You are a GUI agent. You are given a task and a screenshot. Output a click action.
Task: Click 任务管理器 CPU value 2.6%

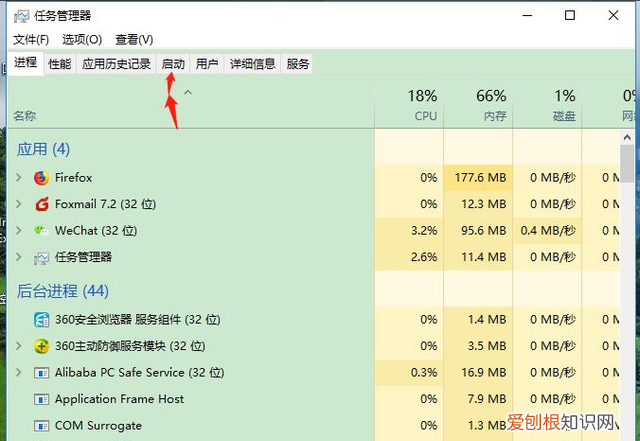click(x=424, y=257)
